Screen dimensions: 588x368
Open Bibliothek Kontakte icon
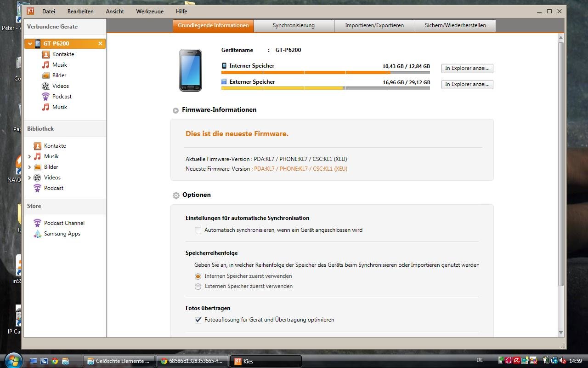pos(37,146)
